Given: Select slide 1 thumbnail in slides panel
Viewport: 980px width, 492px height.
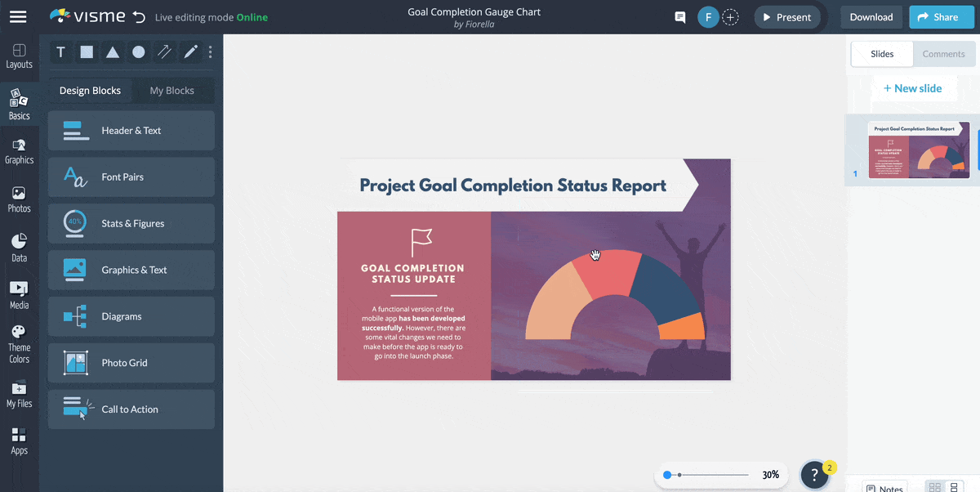Looking at the screenshot, I should (x=918, y=149).
